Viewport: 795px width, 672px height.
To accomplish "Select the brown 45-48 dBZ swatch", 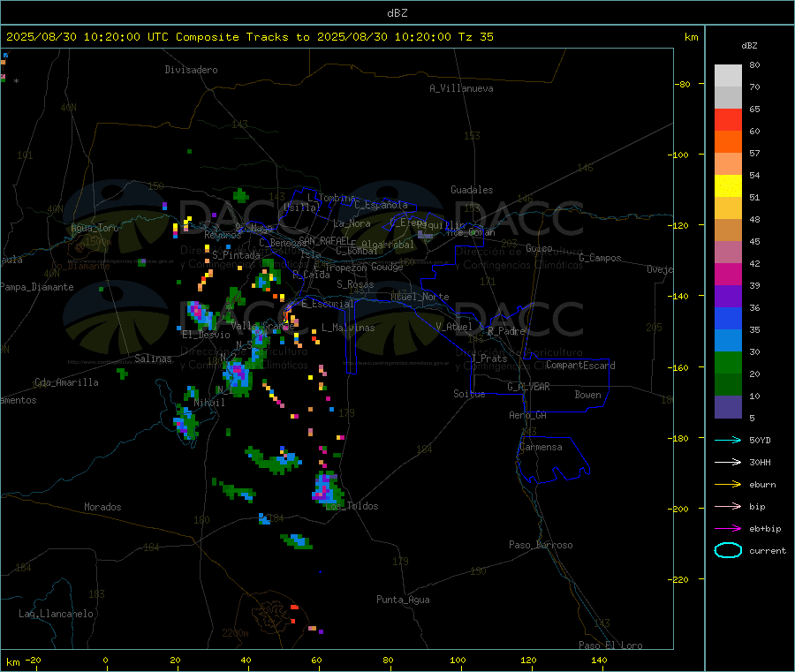I will pyautogui.click(x=728, y=230).
